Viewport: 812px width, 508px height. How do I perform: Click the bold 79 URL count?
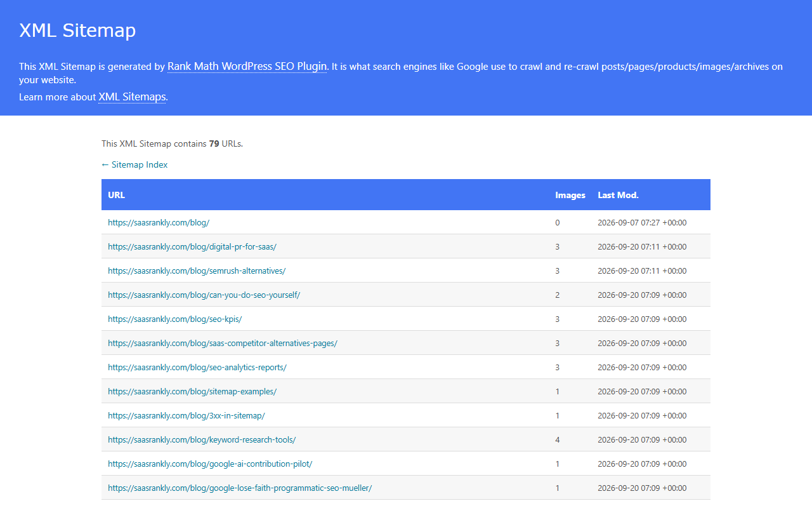click(214, 144)
